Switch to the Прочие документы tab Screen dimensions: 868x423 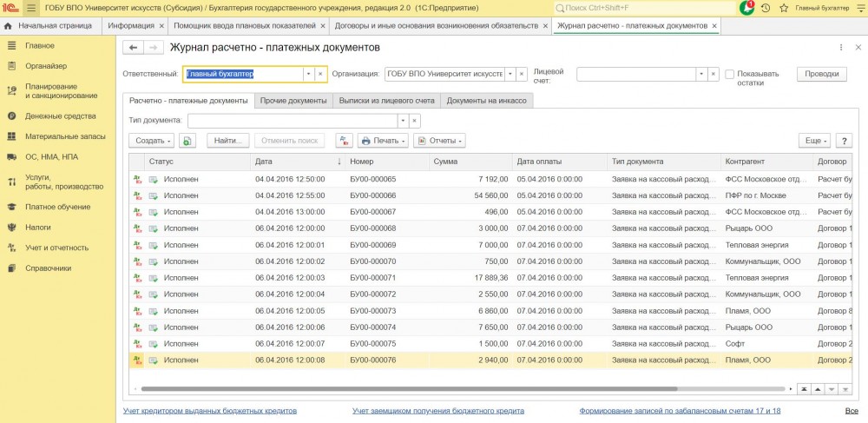point(294,101)
